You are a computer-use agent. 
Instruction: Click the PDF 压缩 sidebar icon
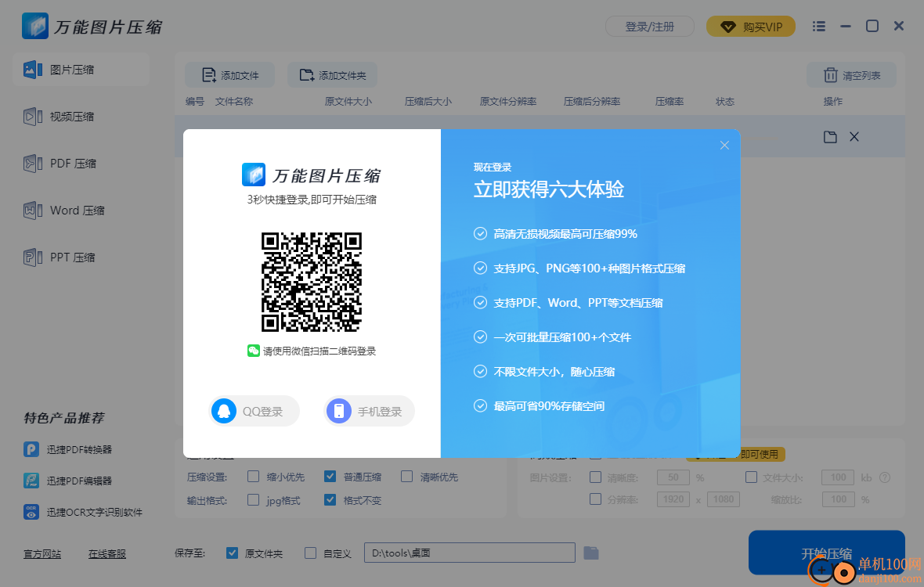(32, 163)
